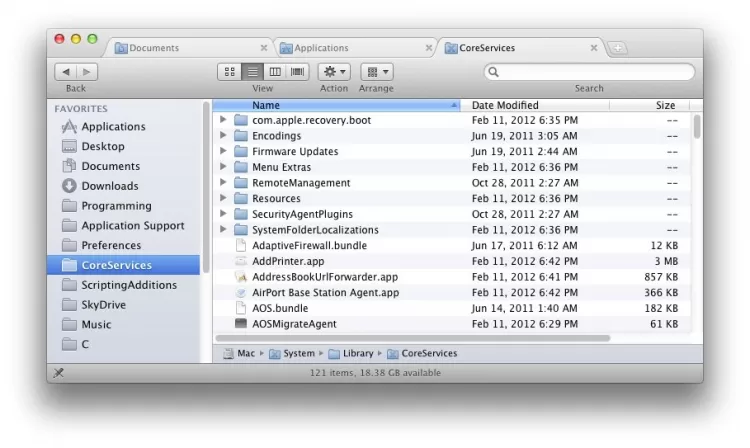Select CoreServices in the path bar
750x448 pixels.
tap(422, 353)
